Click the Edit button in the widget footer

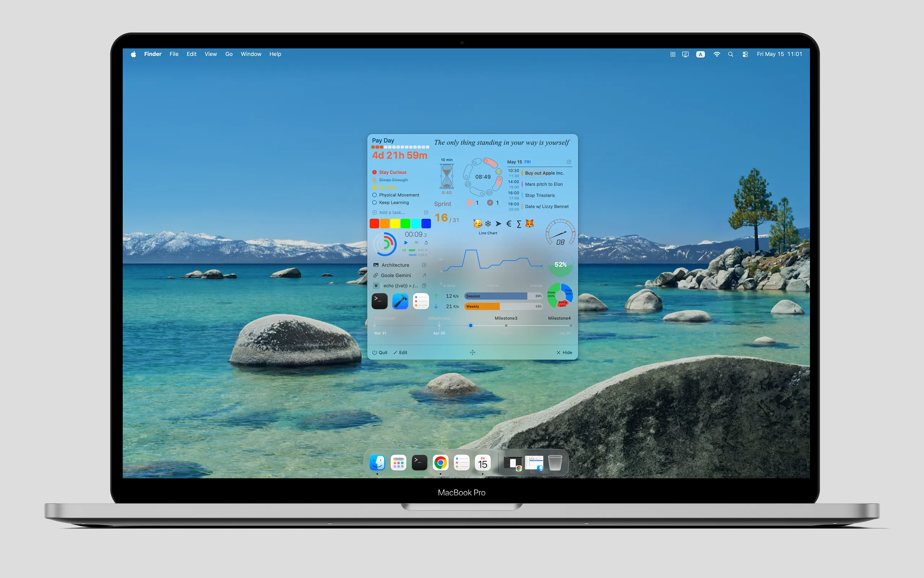400,353
